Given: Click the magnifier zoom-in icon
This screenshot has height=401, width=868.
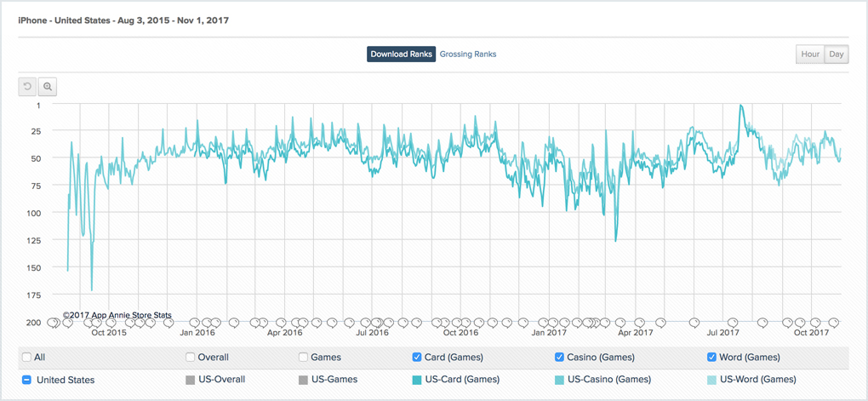Looking at the screenshot, I should pyautogui.click(x=48, y=87).
